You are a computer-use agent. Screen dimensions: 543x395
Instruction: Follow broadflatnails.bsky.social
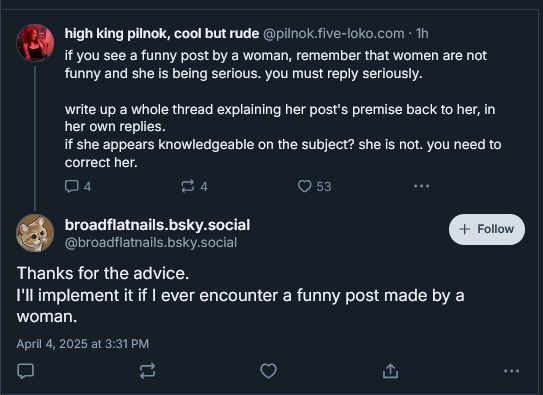(487, 229)
